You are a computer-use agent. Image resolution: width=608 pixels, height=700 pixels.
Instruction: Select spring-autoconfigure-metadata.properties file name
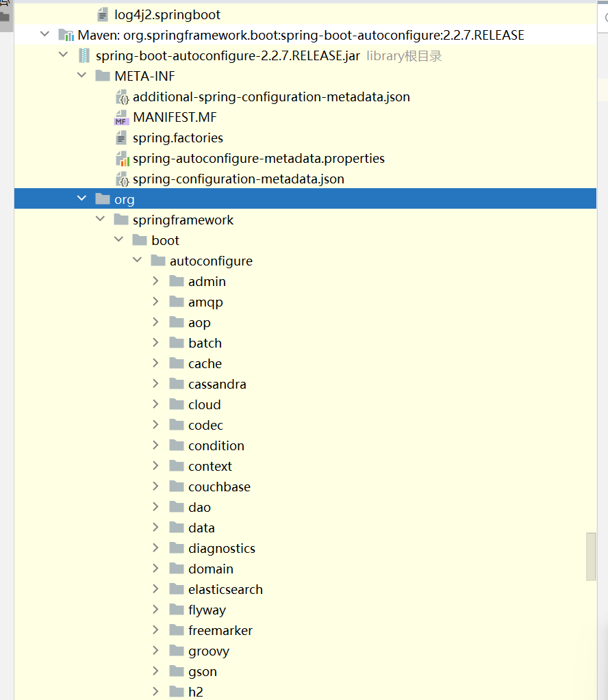point(259,159)
